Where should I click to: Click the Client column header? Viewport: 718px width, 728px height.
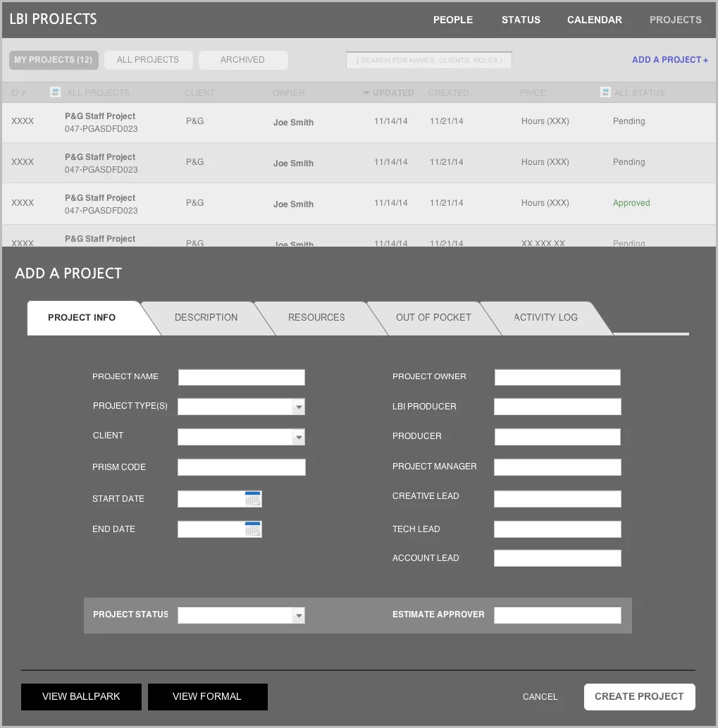[x=199, y=93]
